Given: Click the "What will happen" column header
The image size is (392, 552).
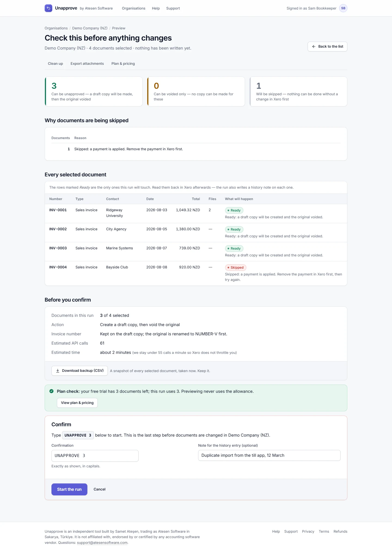Looking at the screenshot, I should pyautogui.click(x=239, y=199).
